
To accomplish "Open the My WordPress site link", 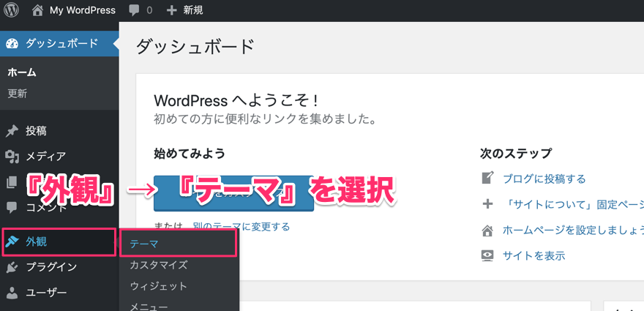I will [83, 10].
